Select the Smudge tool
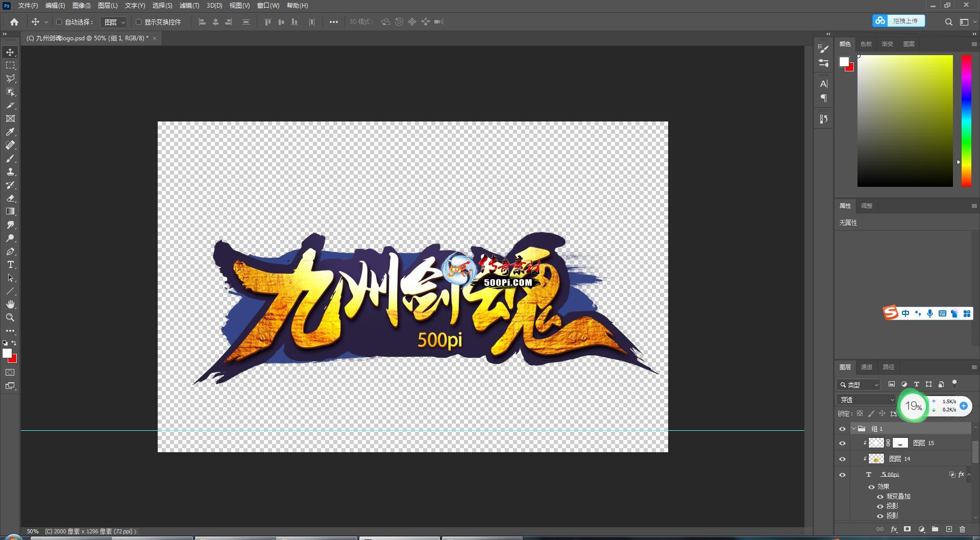Screen dimensions: 980x540 (10, 225)
